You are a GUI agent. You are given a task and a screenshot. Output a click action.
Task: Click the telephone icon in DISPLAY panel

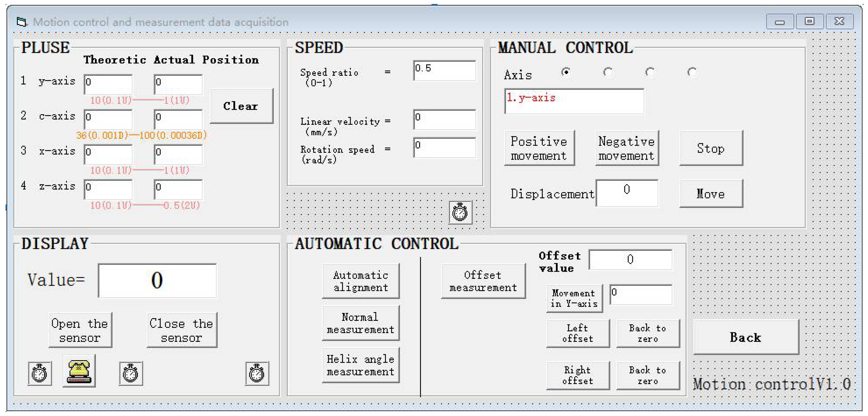click(79, 371)
